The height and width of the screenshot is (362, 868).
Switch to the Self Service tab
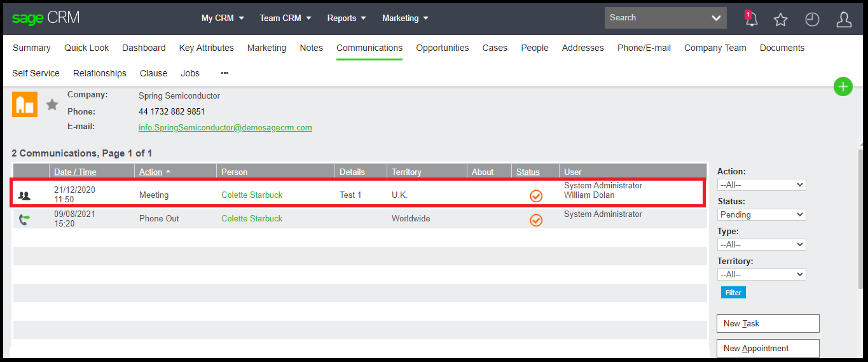tap(36, 73)
